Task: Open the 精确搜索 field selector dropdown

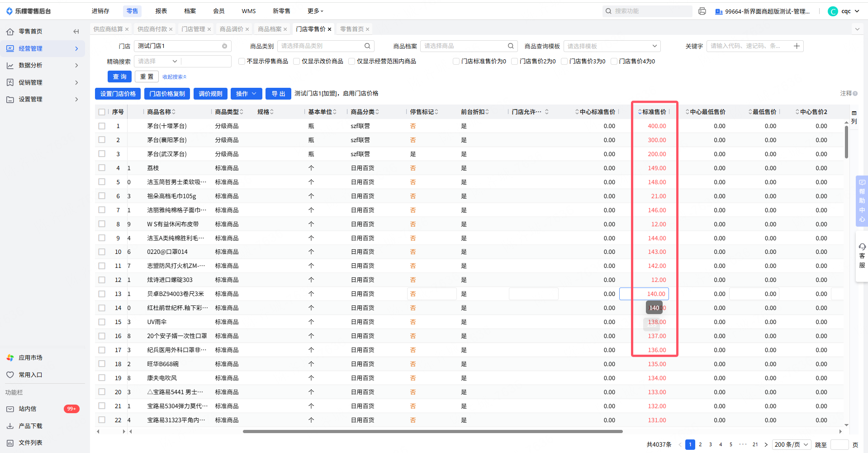Action: (x=157, y=62)
